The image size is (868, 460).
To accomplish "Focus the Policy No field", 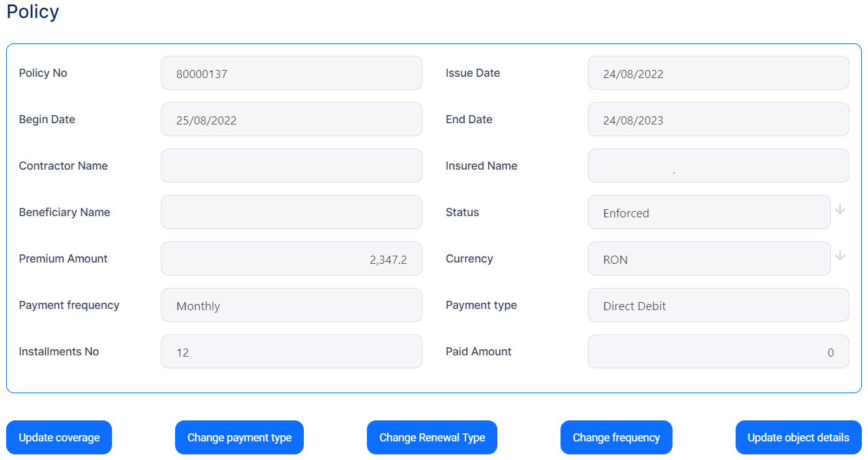I will pos(291,73).
